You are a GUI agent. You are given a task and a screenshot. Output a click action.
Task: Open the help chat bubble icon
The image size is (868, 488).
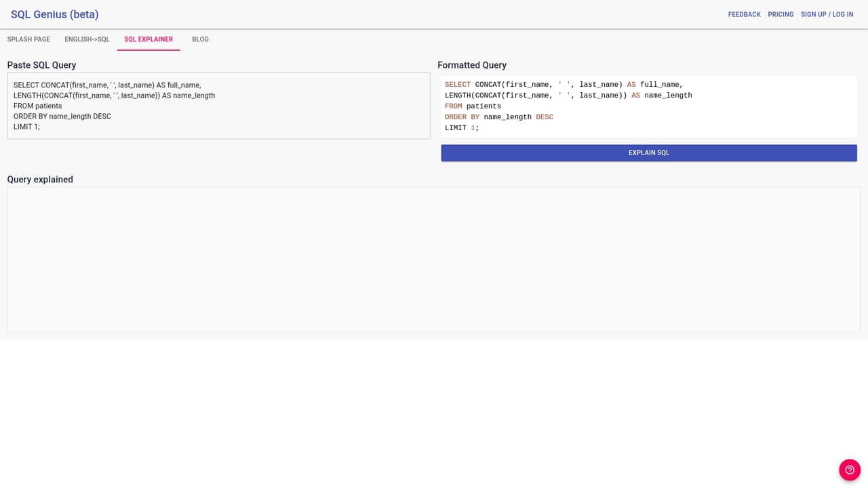click(850, 470)
